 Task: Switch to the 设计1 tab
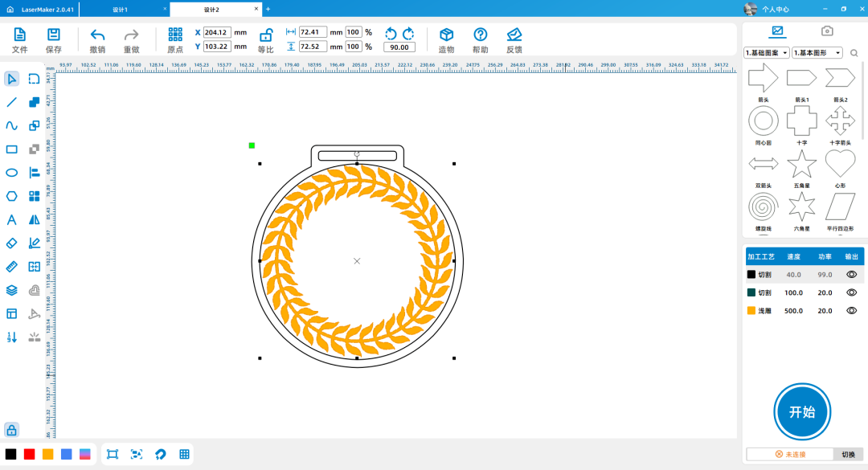pyautogui.click(x=121, y=9)
